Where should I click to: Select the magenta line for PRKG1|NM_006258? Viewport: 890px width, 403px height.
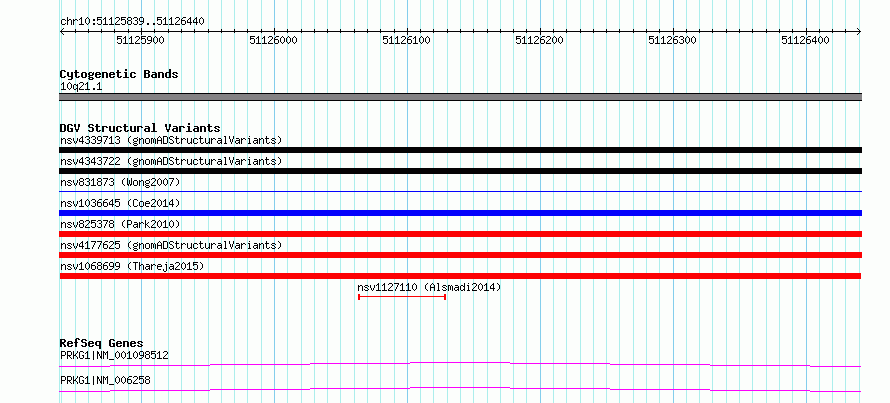tap(460, 389)
